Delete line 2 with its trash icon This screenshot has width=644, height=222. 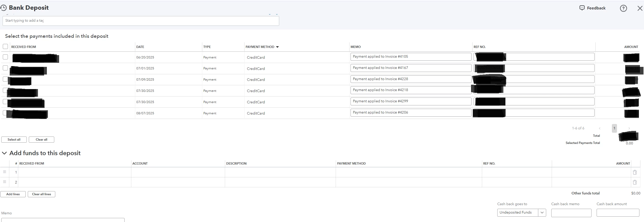pos(635,182)
